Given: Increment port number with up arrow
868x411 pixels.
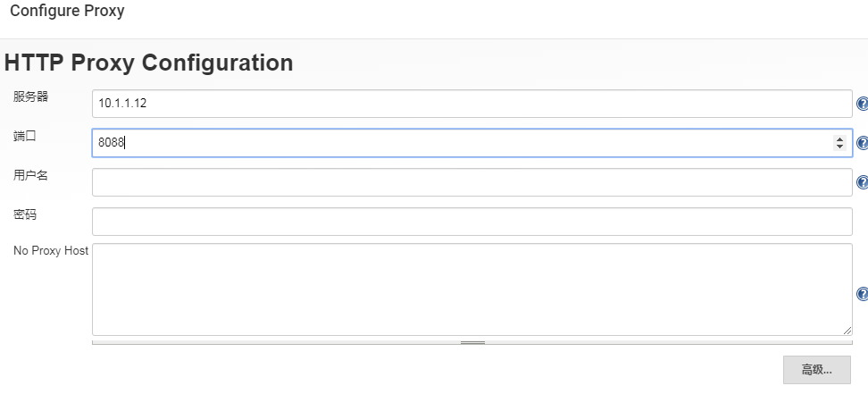Looking at the screenshot, I should [x=839, y=139].
